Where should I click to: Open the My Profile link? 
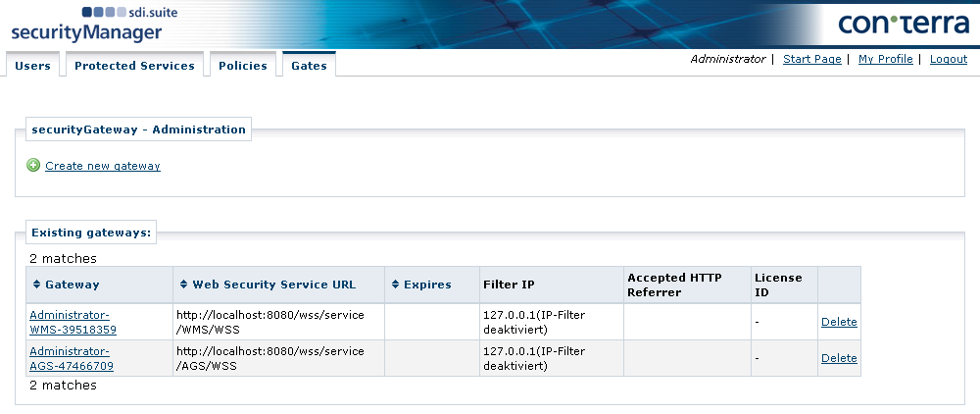[x=885, y=59]
